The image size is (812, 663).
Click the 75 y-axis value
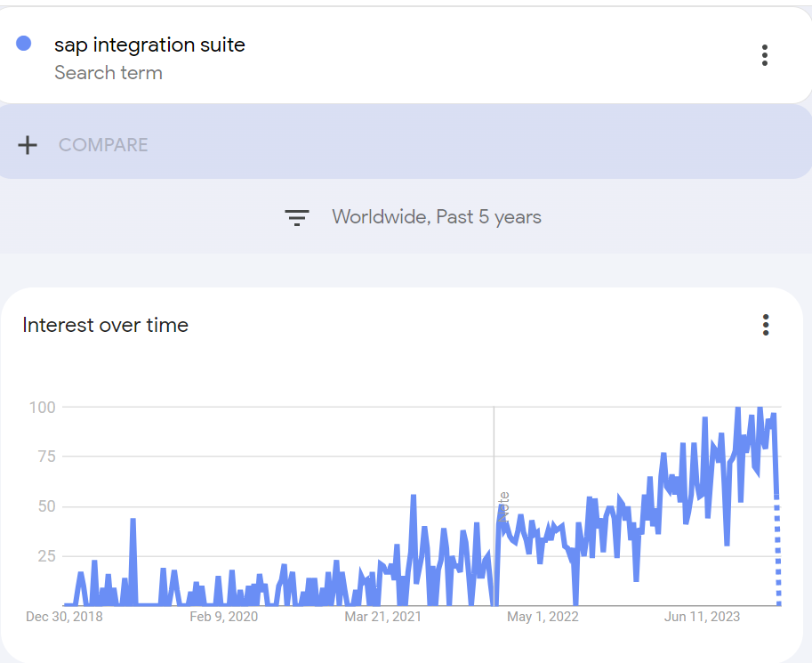click(x=46, y=457)
